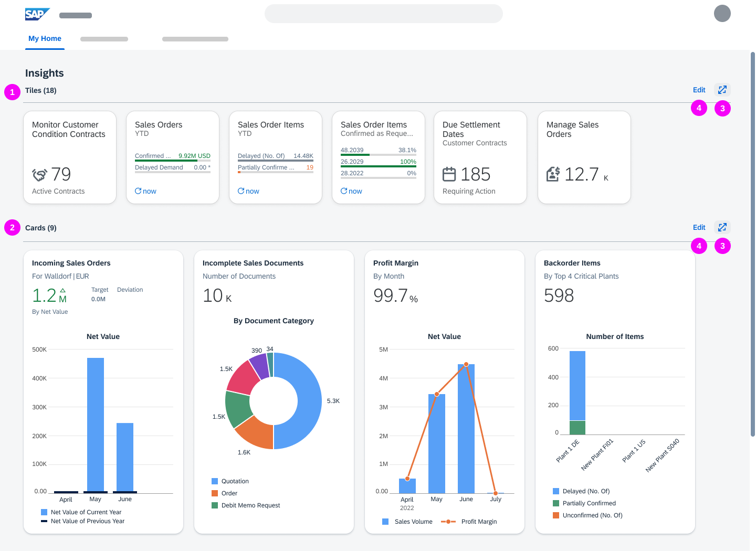The image size is (756, 551).
Task: Open the Monitor Customer Condition Contracts tile
Action: [x=70, y=157]
